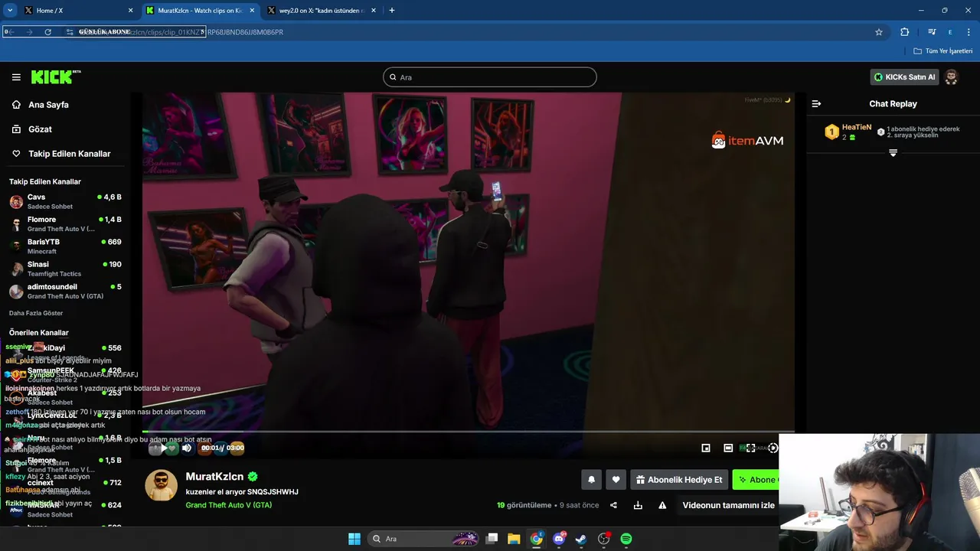
Task: Toggle mini player mode in the video controls
Action: (x=706, y=448)
